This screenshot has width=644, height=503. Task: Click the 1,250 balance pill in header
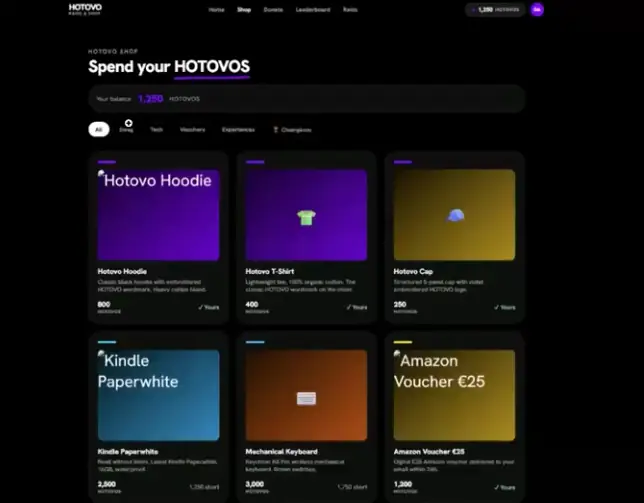pyautogui.click(x=495, y=9)
